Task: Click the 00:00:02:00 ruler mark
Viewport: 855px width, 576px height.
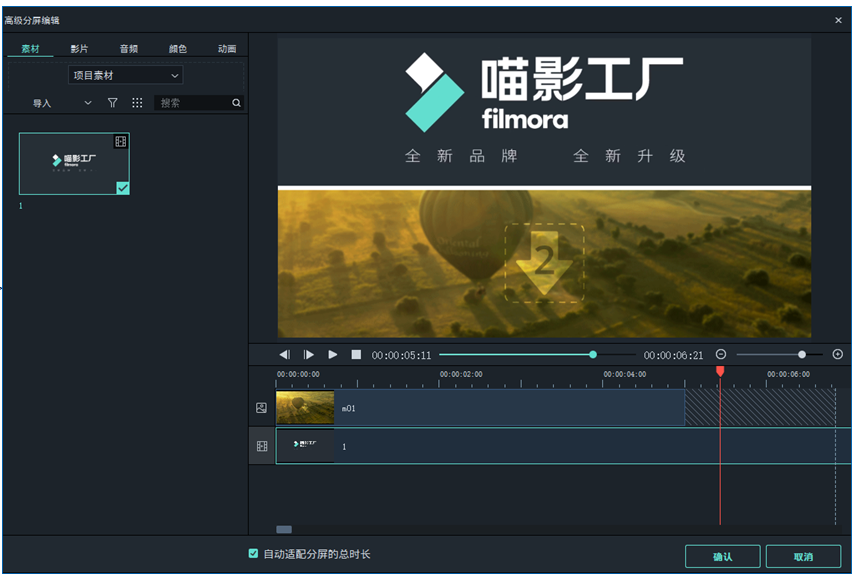Action: pyautogui.click(x=461, y=374)
